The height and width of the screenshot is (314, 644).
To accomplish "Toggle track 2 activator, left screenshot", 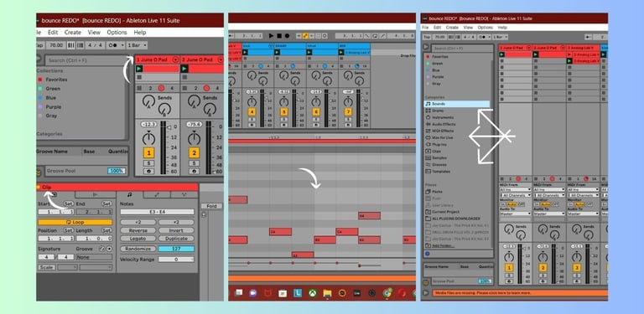I will pyautogui.click(x=194, y=153).
